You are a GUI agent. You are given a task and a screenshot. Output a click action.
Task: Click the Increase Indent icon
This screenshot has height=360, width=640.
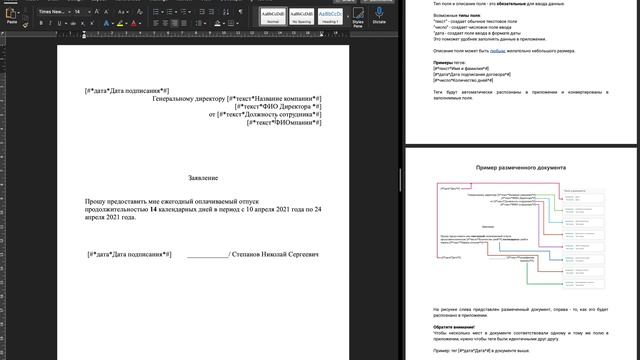[x=211, y=12]
